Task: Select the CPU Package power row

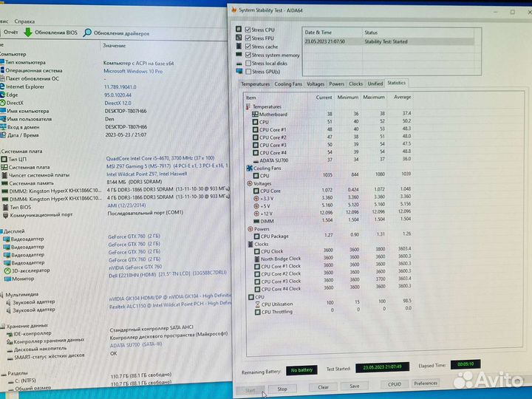Action: tap(328, 236)
